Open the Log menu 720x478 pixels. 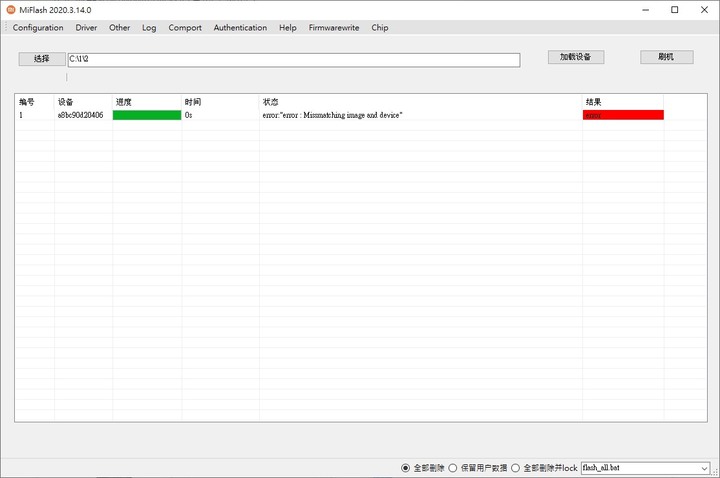point(149,28)
